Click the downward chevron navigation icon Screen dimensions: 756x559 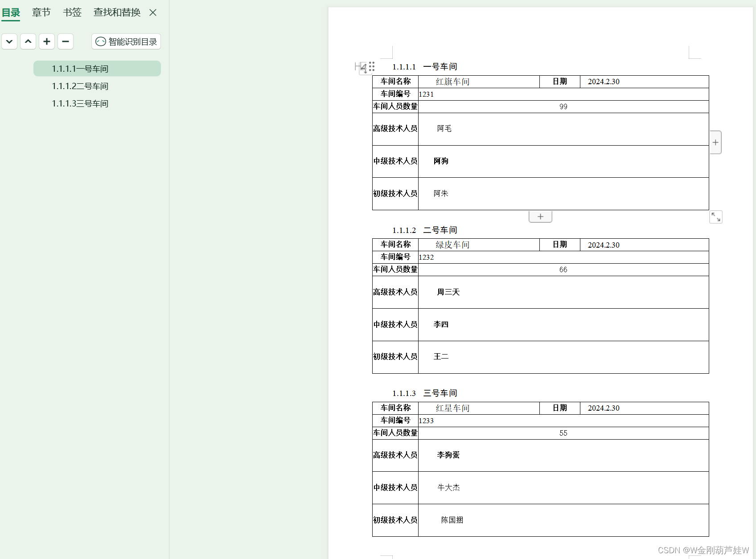click(9, 41)
